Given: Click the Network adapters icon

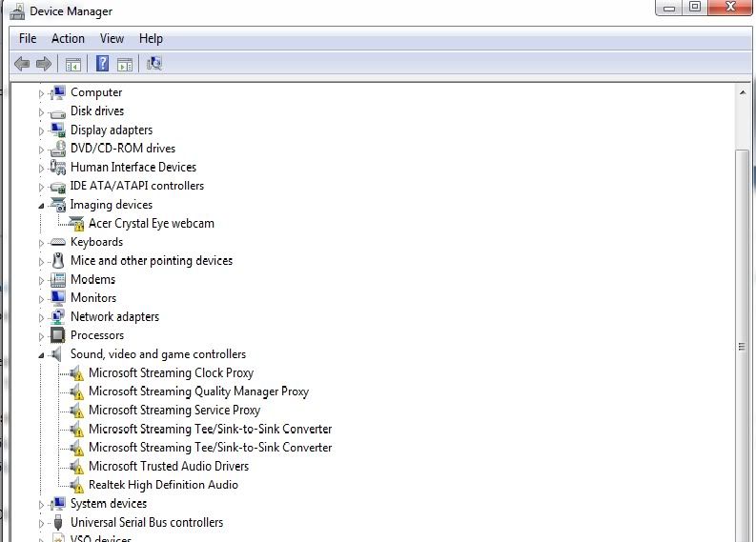Looking at the screenshot, I should tap(58, 317).
